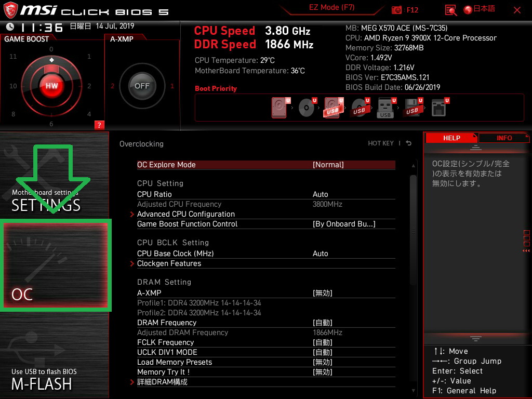Select A-XMP profile number 1
This screenshot has height=399, width=532.
click(x=172, y=86)
